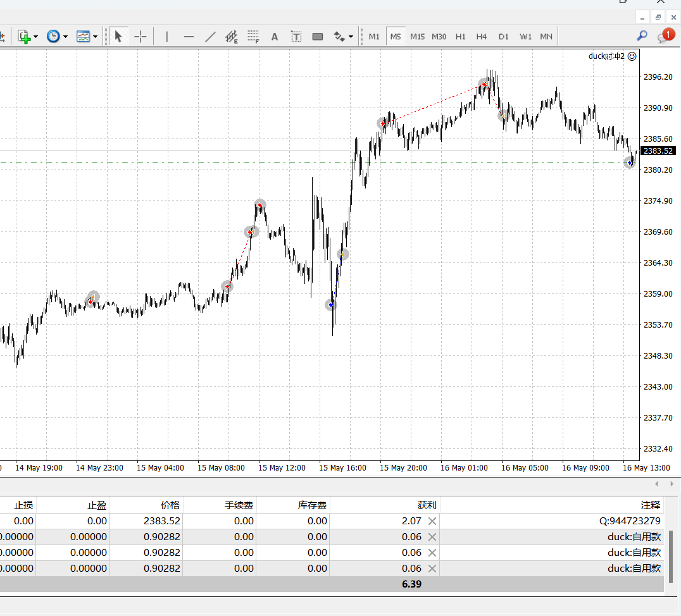The width and height of the screenshot is (681, 616).
Task: Click total profit 6.39 row
Action: pyautogui.click(x=332, y=584)
